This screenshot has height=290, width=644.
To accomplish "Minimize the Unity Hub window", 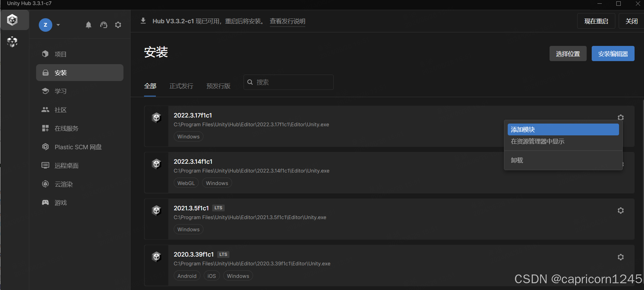I will click(x=599, y=3).
